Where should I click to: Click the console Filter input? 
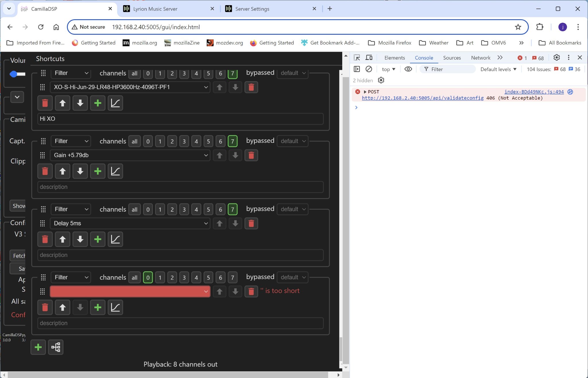click(447, 69)
